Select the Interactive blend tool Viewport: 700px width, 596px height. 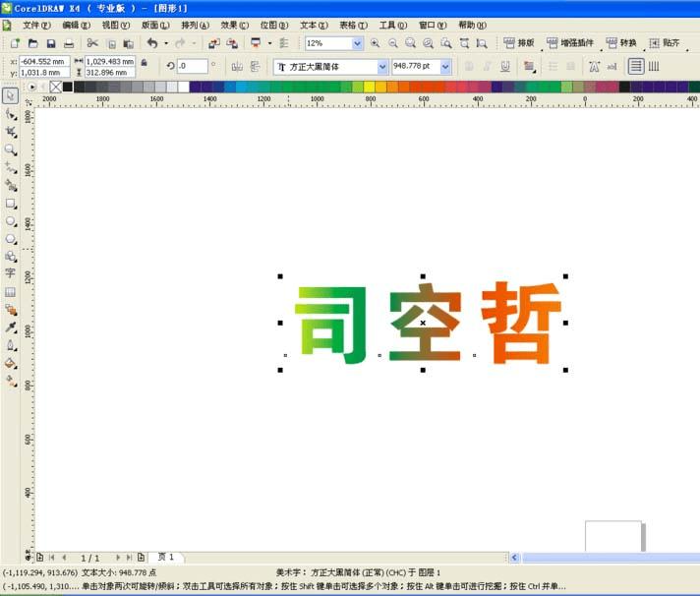click(10, 310)
